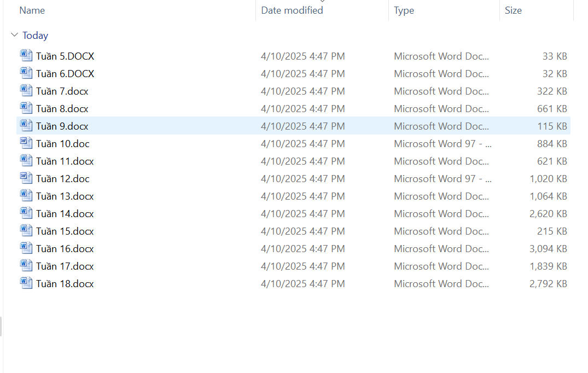Select the Tuần 17.docx date modified cell
Screen dimensions: 588x373
(303, 266)
